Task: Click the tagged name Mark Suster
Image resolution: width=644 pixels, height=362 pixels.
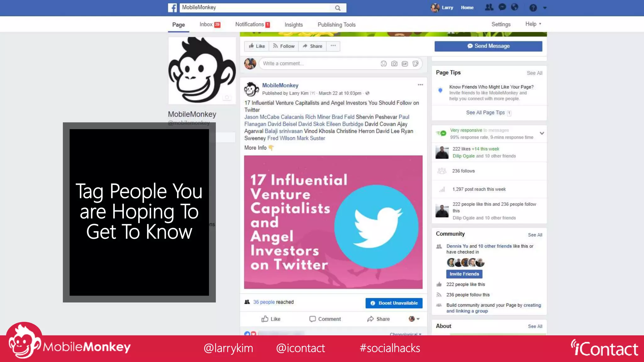Action: coord(311,138)
